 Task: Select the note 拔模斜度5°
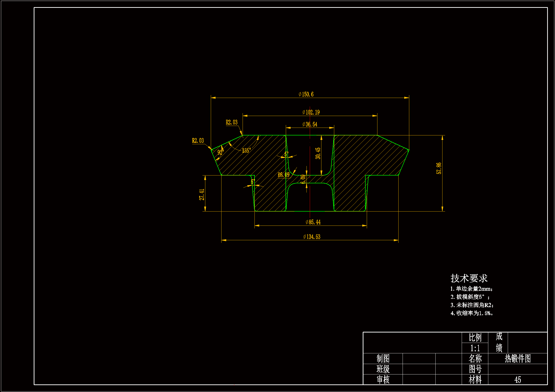pos(470,297)
